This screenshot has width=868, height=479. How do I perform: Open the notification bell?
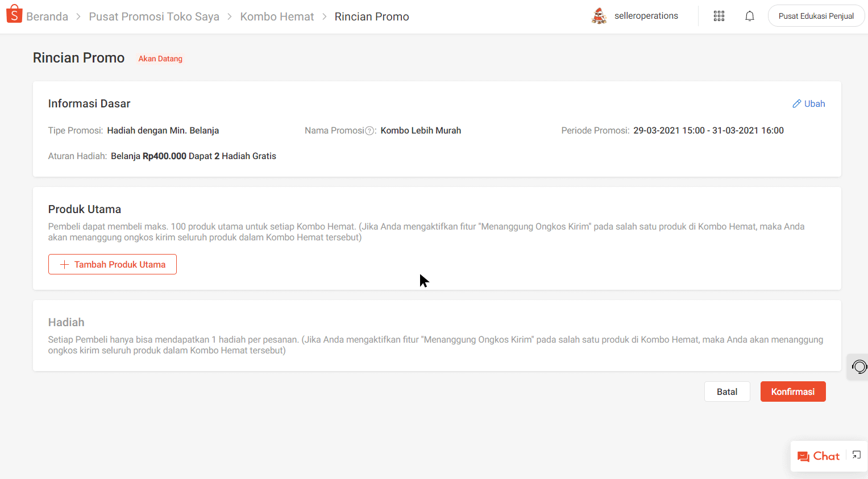click(749, 16)
